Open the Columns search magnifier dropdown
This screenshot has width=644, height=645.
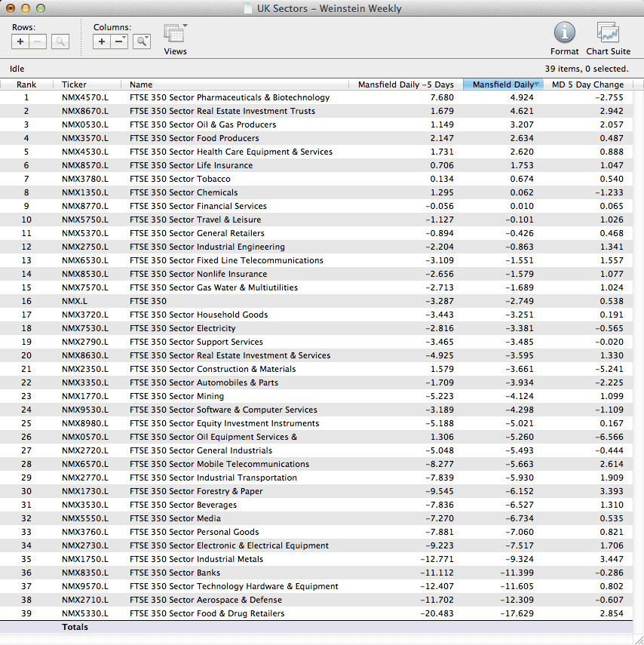pos(142,41)
